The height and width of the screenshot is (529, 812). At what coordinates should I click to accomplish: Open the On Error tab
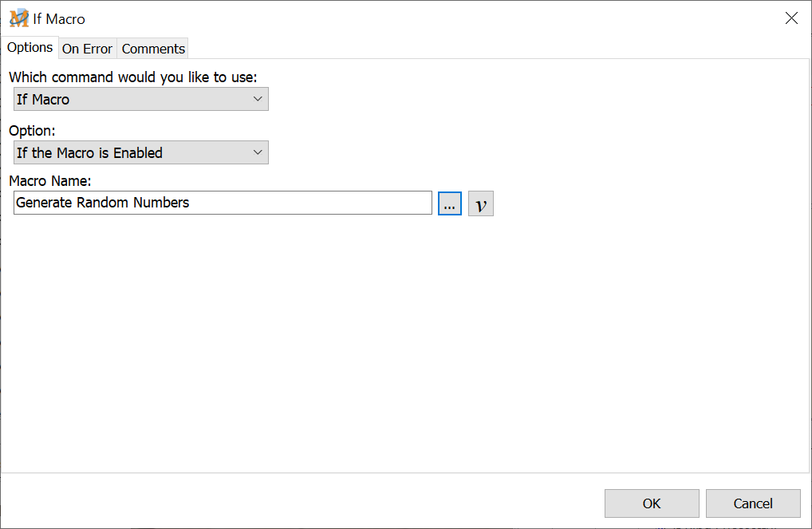(x=87, y=49)
